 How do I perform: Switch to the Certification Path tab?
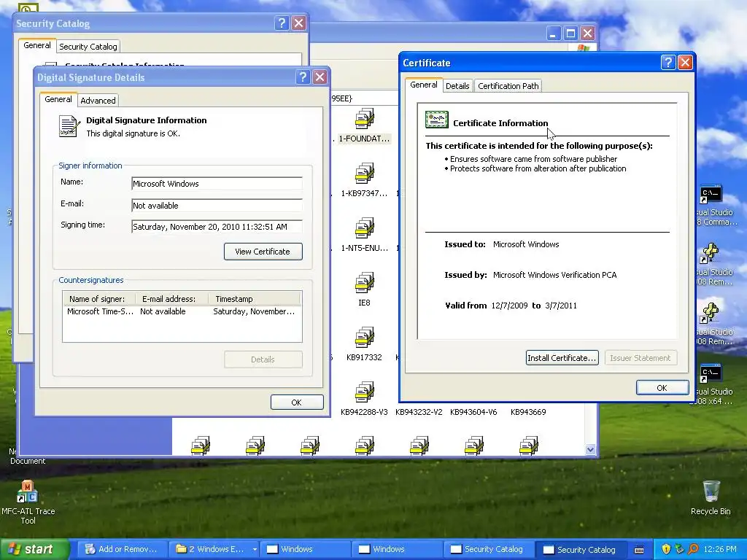(x=508, y=86)
